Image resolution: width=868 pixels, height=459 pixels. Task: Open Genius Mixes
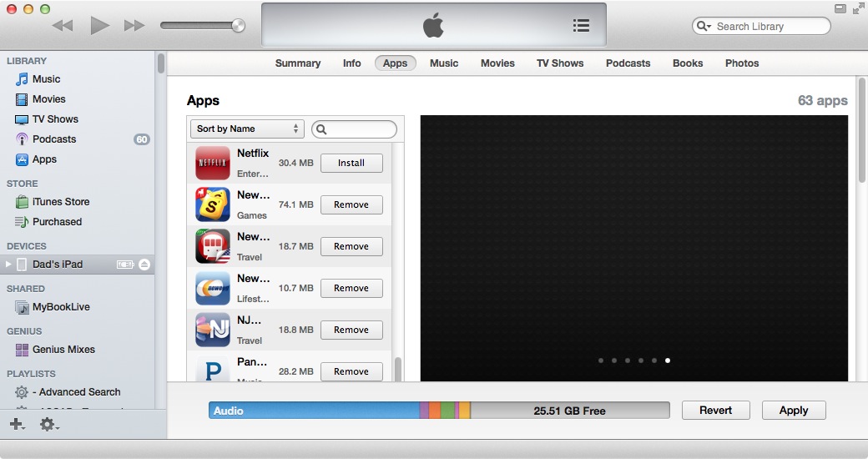(63, 350)
